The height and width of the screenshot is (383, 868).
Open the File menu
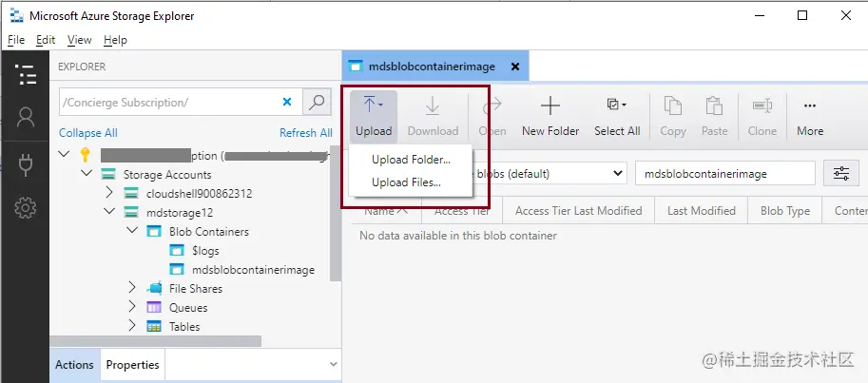coord(16,40)
